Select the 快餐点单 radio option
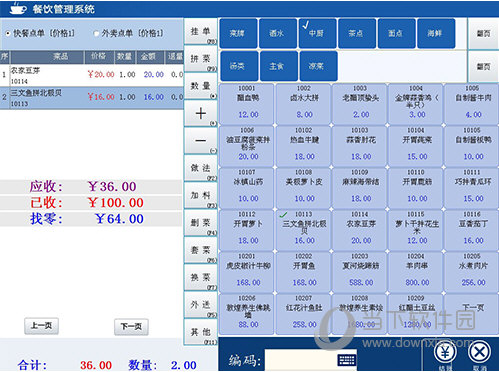499x372 pixels. 8,33
